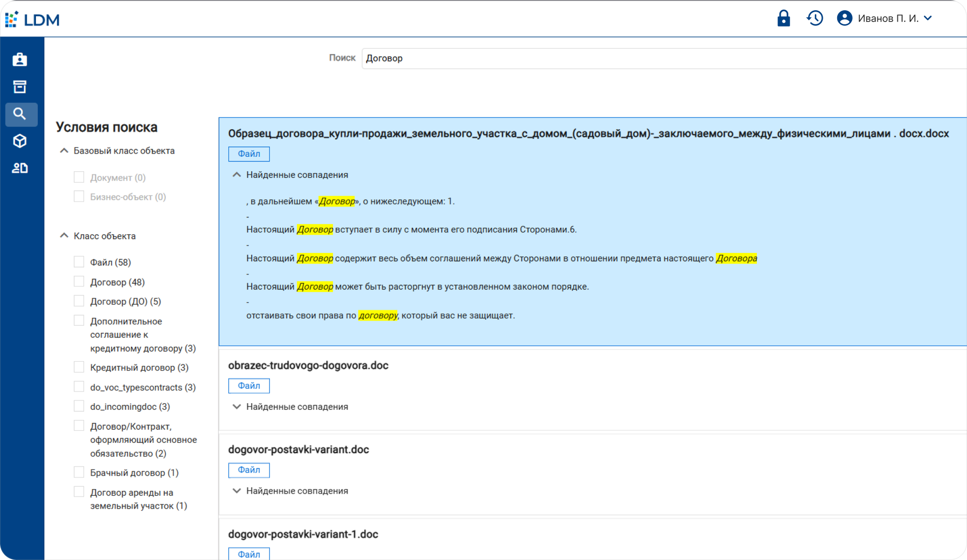
Task: Open the contacts section in the sidebar
Action: pos(20,168)
